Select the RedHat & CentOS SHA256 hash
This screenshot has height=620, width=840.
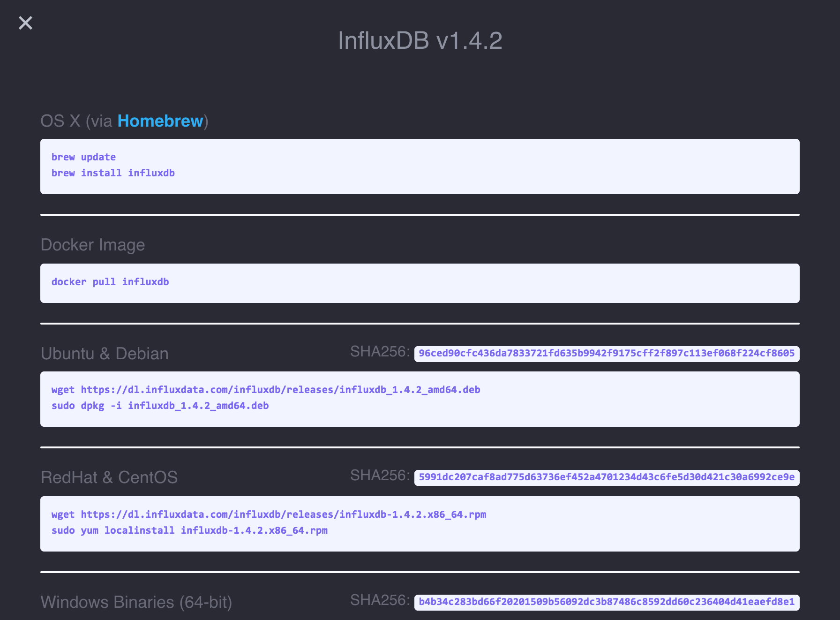[607, 477]
